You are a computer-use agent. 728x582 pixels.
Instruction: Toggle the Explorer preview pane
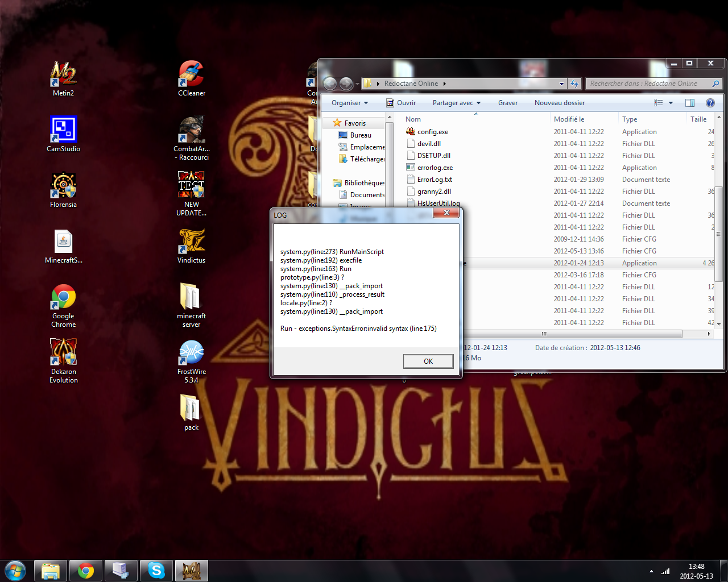690,103
